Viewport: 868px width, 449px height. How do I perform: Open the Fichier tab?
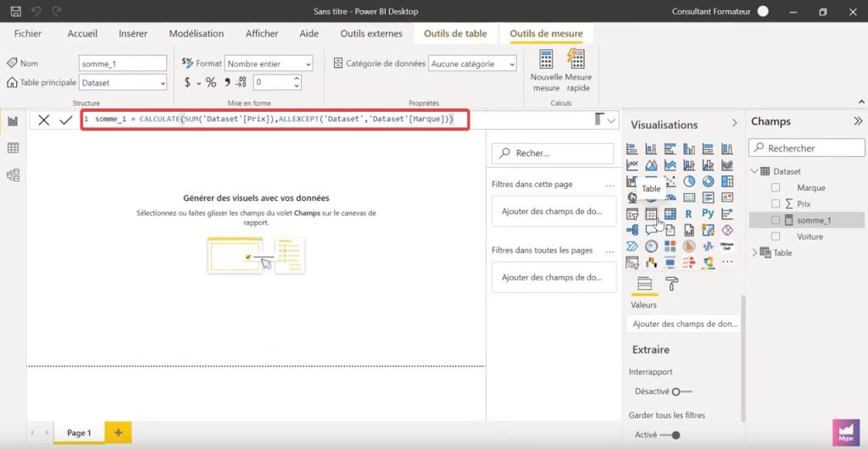[x=28, y=34]
